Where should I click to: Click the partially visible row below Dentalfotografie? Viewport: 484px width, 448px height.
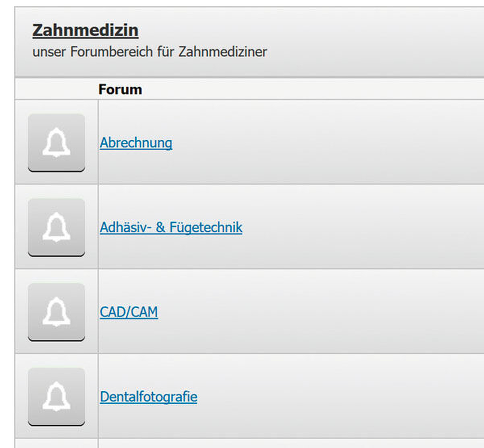[280, 444]
